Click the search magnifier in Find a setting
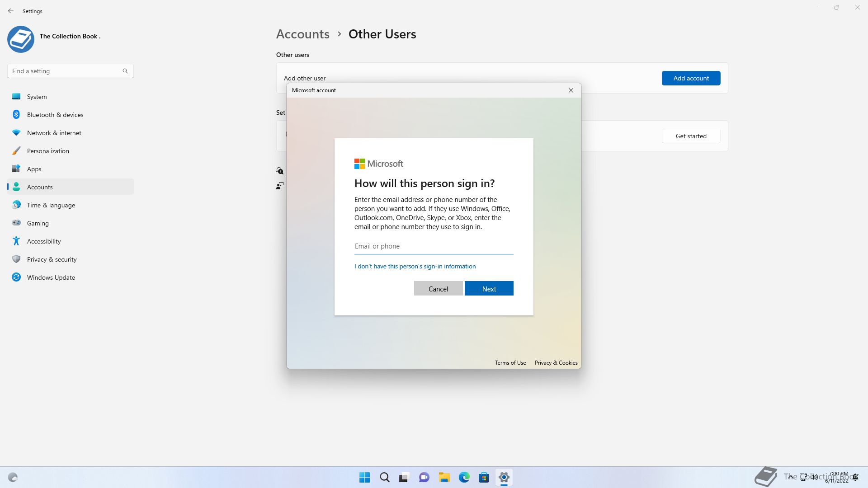Viewport: 868px width, 488px height. click(x=125, y=71)
